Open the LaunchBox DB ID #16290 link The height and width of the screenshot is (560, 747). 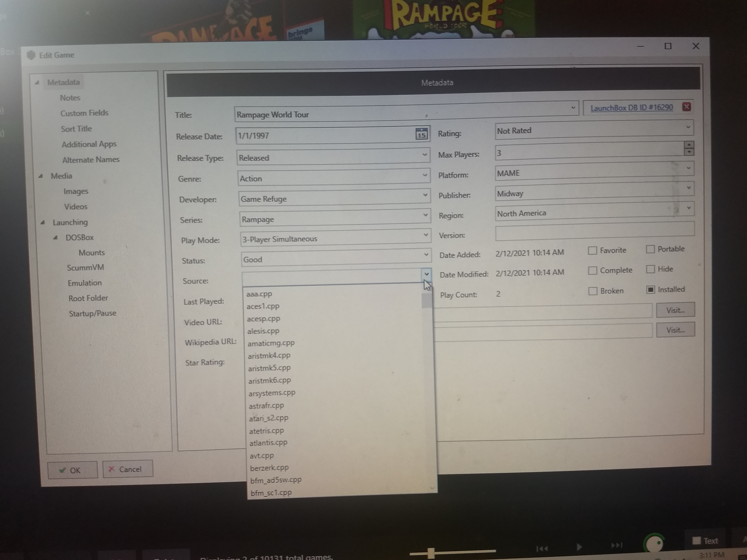(632, 108)
